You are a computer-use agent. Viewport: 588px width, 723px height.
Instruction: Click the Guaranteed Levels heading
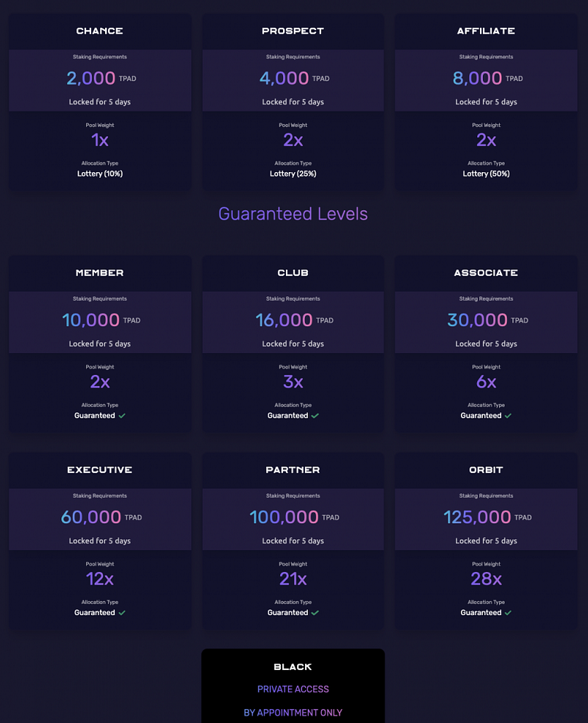[293, 214]
